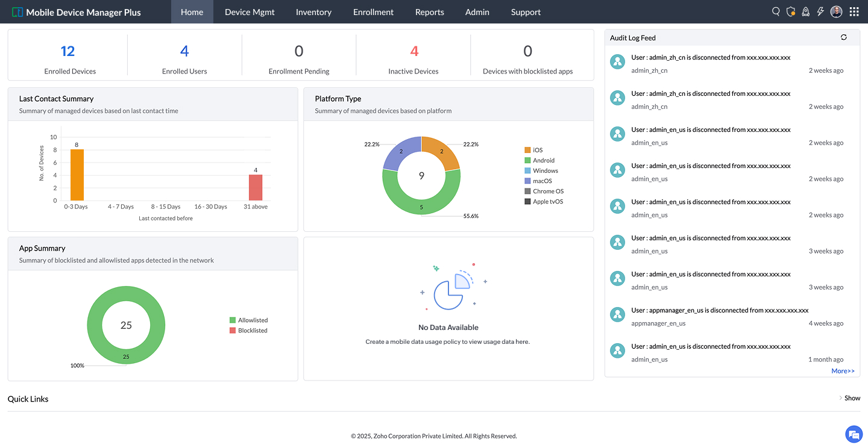Toggle the macOS legend item
This screenshot has width=868, height=448.
point(538,181)
